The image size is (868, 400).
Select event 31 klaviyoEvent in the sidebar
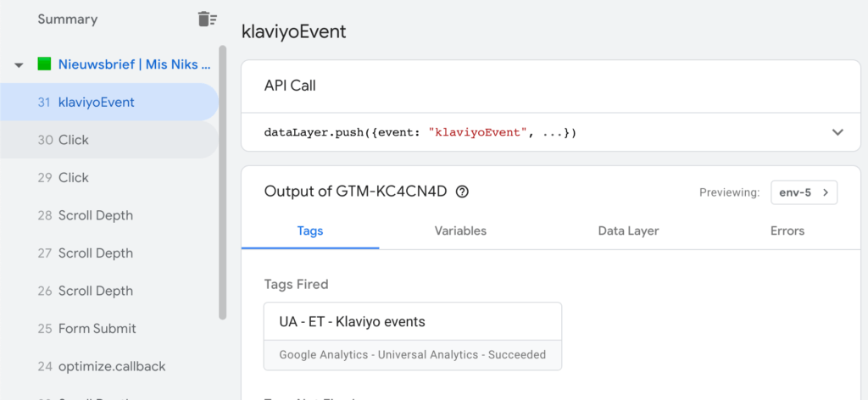click(x=96, y=103)
